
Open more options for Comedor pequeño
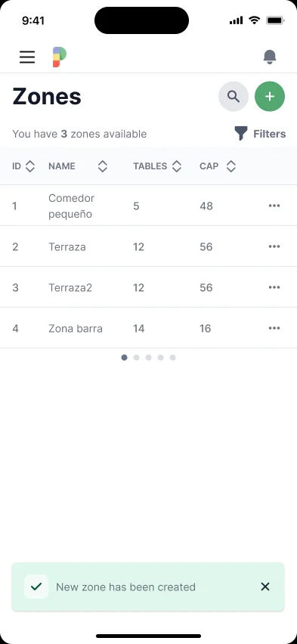(x=274, y=206)
